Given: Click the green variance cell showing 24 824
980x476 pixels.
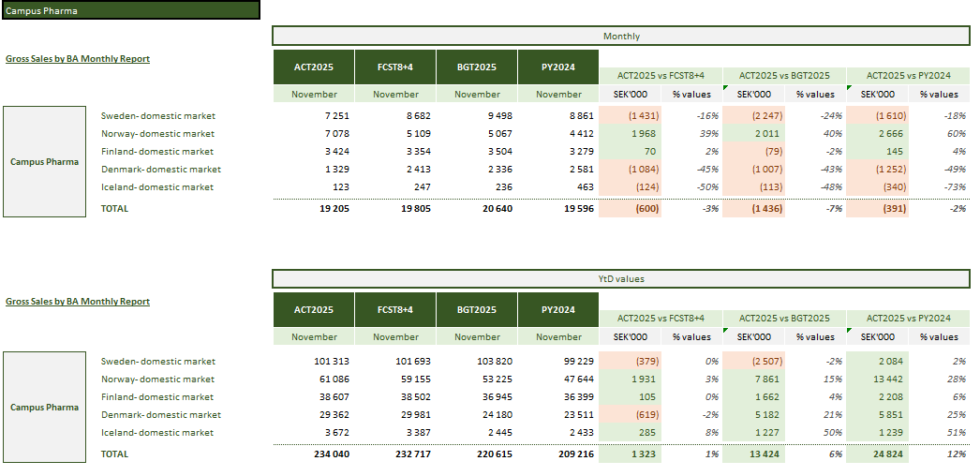Looking at the screenshot, I should pos(889,454).
